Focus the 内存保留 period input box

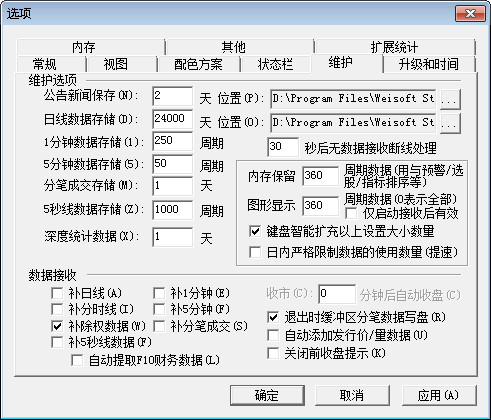[321, 176]
